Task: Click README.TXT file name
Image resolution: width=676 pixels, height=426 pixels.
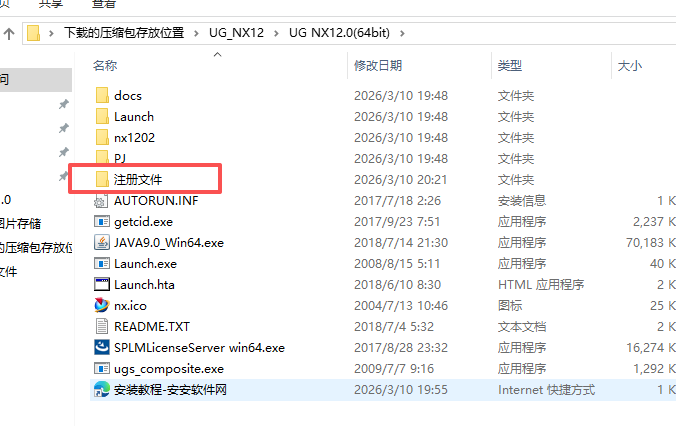Action: click(152, 326)
